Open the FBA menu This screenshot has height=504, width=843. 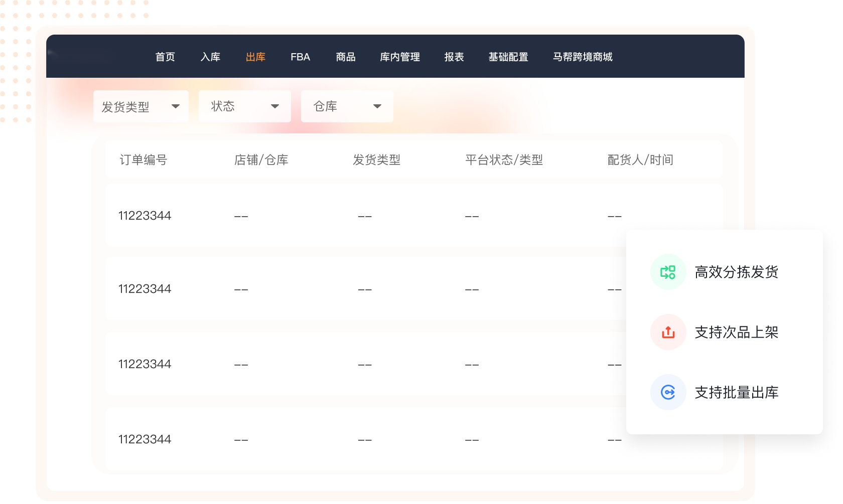[300, 57]
